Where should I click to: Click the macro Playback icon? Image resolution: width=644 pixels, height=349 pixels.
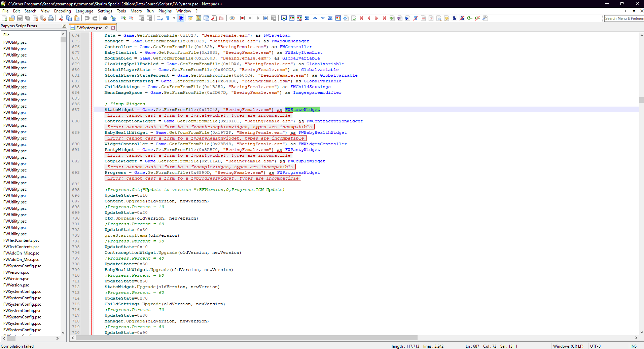(258, 18)
